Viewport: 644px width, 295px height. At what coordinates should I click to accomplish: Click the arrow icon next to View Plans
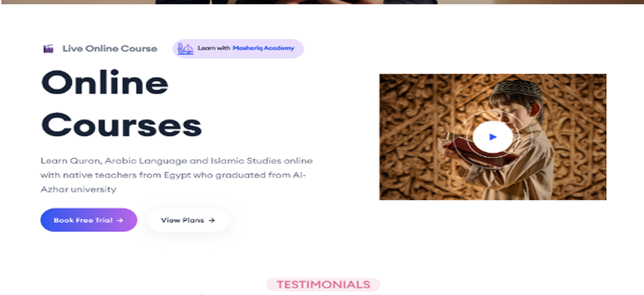point(212,220)
